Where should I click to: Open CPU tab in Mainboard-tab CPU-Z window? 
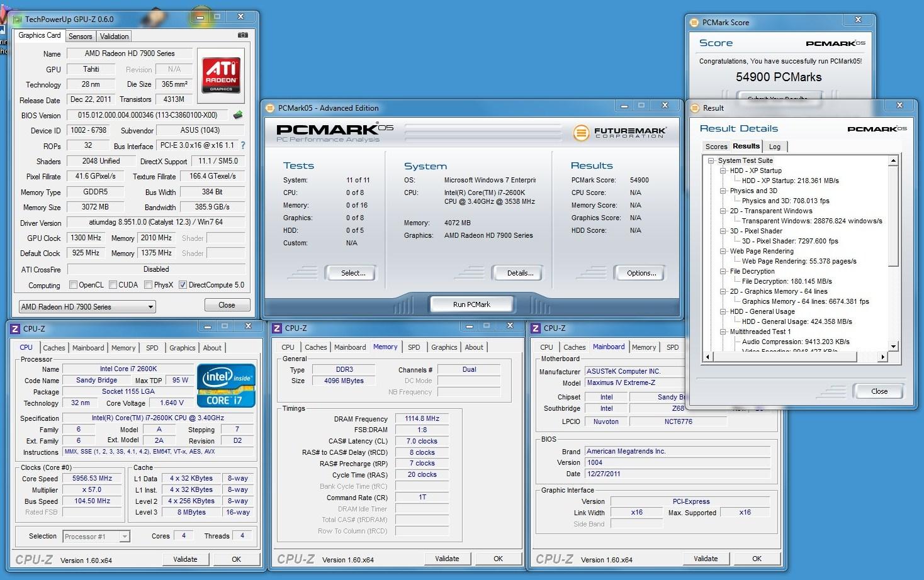coord(547,347)
